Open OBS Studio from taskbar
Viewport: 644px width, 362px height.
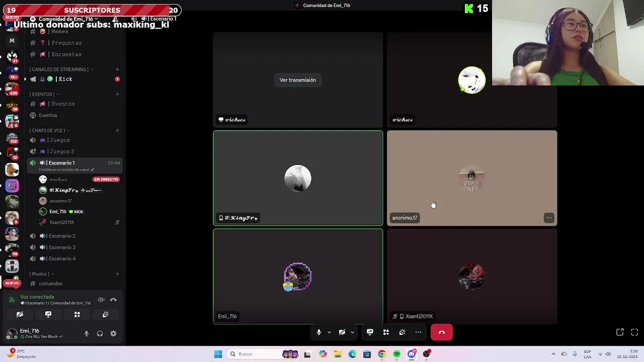[x=427, y=354]
